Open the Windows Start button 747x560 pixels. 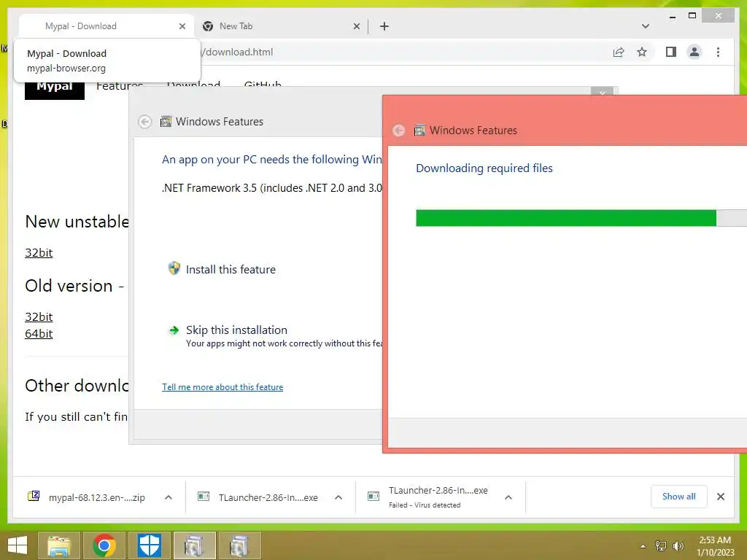coord(18,545)
